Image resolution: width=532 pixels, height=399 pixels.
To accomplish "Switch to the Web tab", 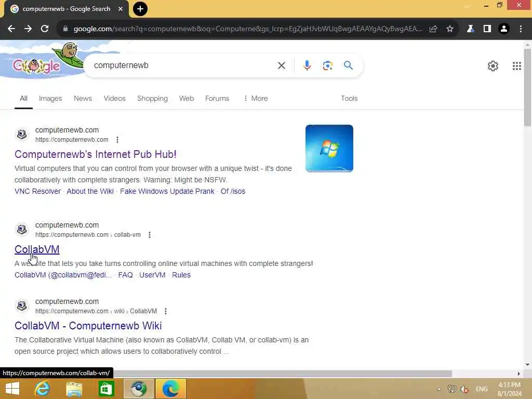I will [187, 98].
